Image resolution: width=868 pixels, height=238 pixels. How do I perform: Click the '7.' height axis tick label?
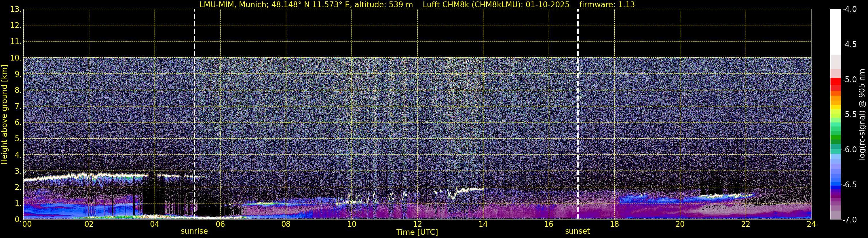pyautogui.click(x=18, y=107)
